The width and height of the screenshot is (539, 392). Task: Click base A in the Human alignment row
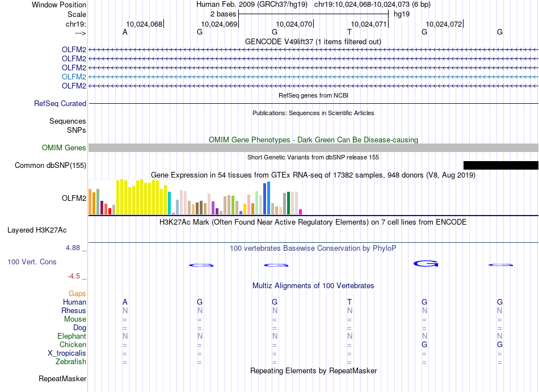pos(125,302)
